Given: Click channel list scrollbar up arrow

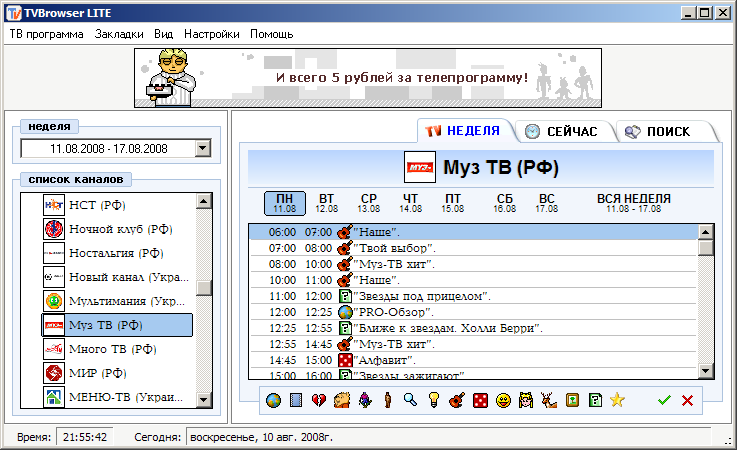Looking at the screenshot, I should (x=204, y=201).
